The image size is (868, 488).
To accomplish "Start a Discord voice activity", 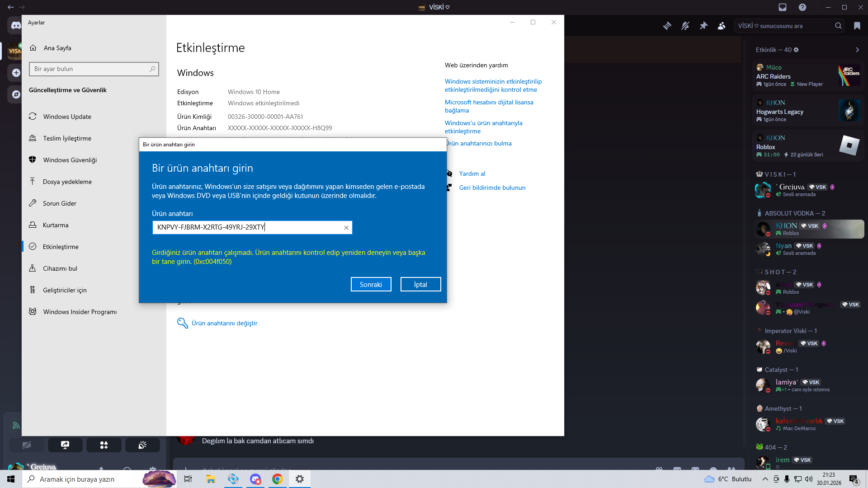I will pos(104,445).
